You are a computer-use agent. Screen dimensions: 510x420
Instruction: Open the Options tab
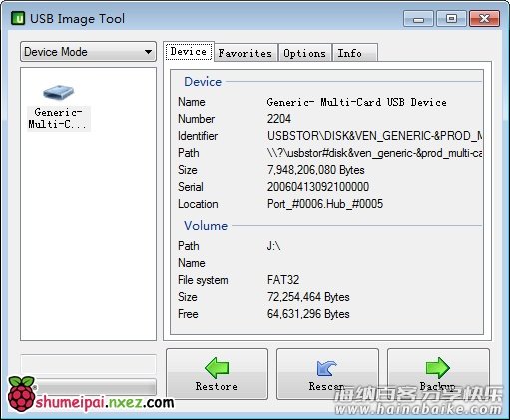[x=304, y=53]
